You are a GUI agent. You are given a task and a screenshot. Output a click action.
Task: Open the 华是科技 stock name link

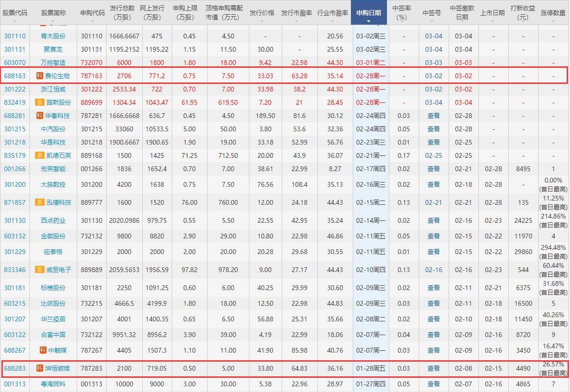point(53,142)
